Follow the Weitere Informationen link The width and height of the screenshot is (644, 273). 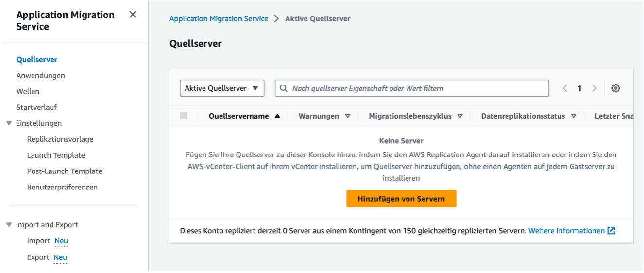567,231
